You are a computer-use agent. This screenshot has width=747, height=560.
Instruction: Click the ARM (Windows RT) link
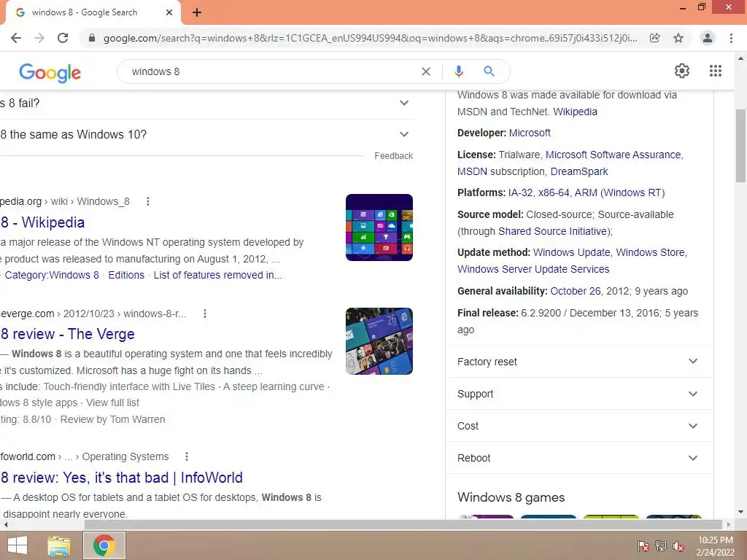[619, 192]
